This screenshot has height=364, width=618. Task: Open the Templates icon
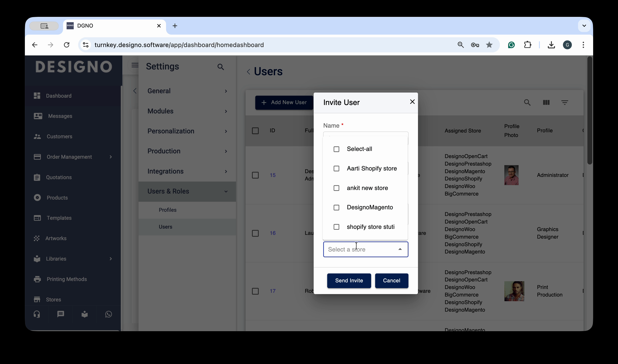tap(37, 218)
